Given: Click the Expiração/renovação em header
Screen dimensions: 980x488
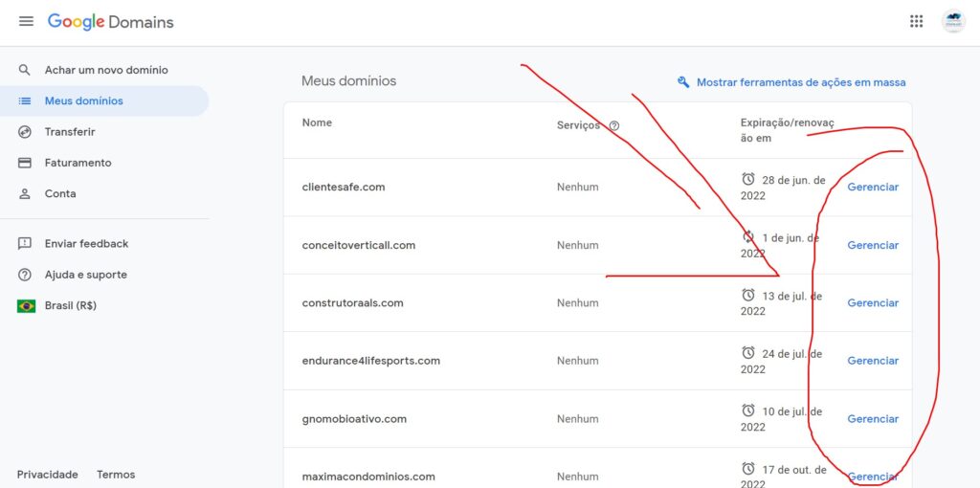Looking at the screenshot, I should coord(788,130).
